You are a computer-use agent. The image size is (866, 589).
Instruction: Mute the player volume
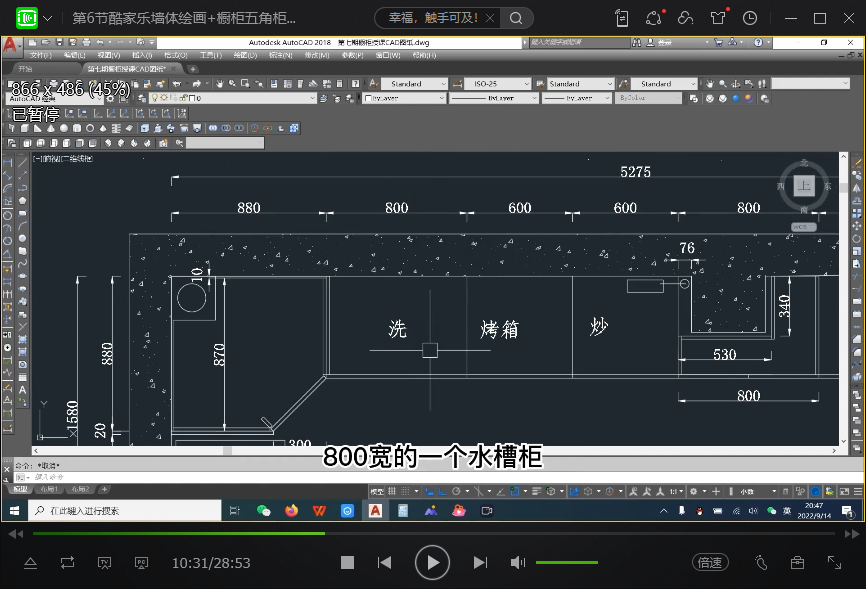[518, 563]
